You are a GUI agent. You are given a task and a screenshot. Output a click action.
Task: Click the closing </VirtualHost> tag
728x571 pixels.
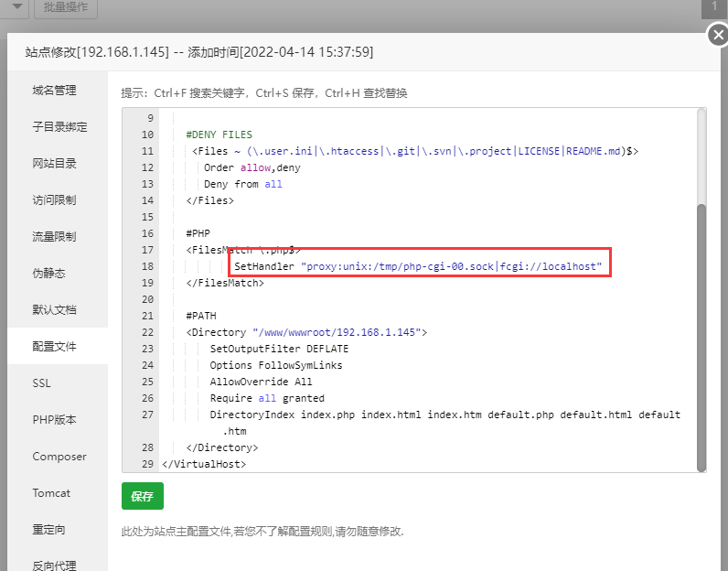pos(204,464)
